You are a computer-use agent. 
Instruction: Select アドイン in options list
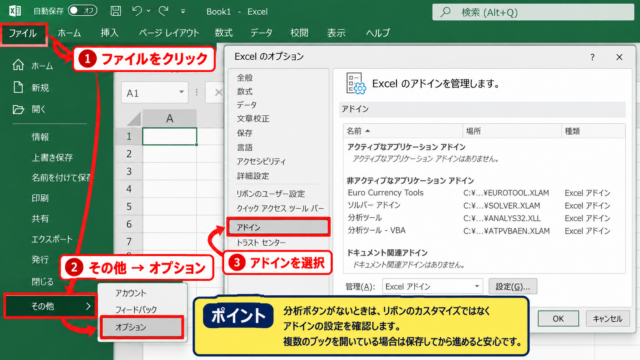tap(278, 227)
